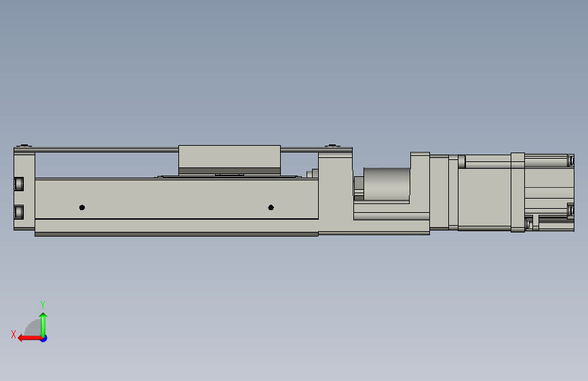Select the screw head at the top-left cover end
Screen dimensions: 588x381
(24, 146)
